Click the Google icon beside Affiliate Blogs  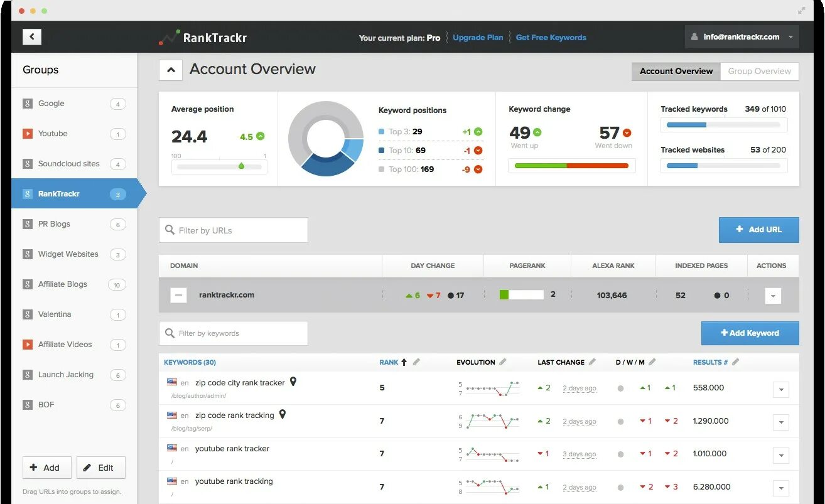[27, 284]
